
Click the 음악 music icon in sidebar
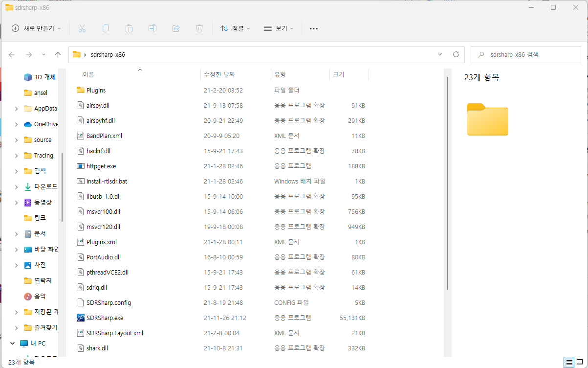28,296
